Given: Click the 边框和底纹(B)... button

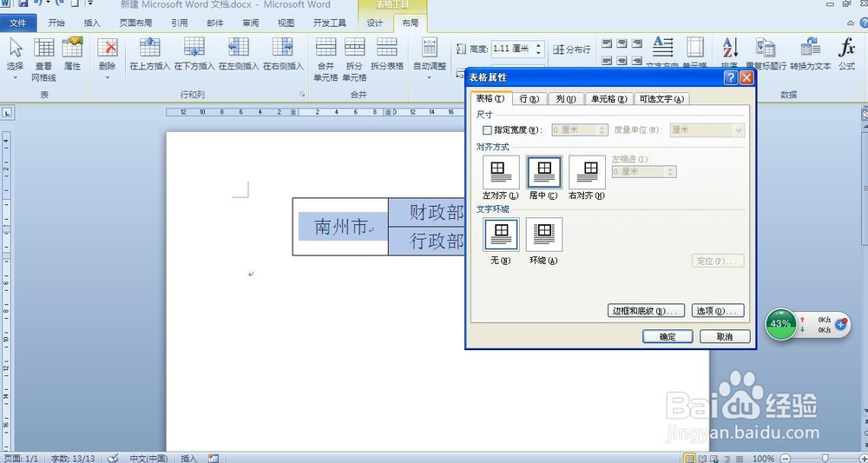Looking at the screenshot, I should [x=646, y=311].
